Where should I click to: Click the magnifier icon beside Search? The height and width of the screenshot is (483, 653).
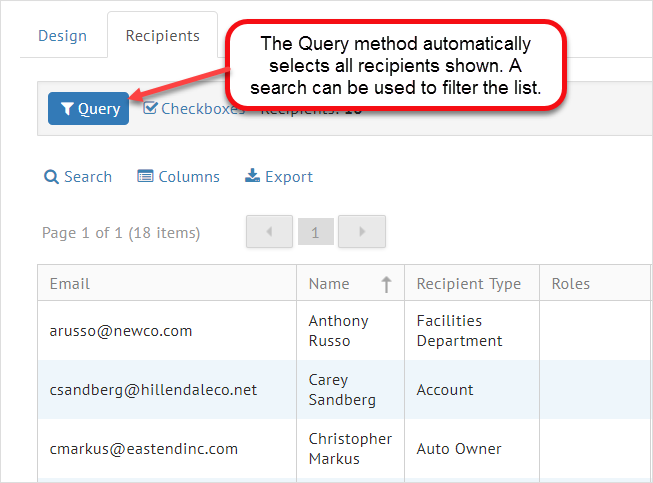click(x=51, y=177)
